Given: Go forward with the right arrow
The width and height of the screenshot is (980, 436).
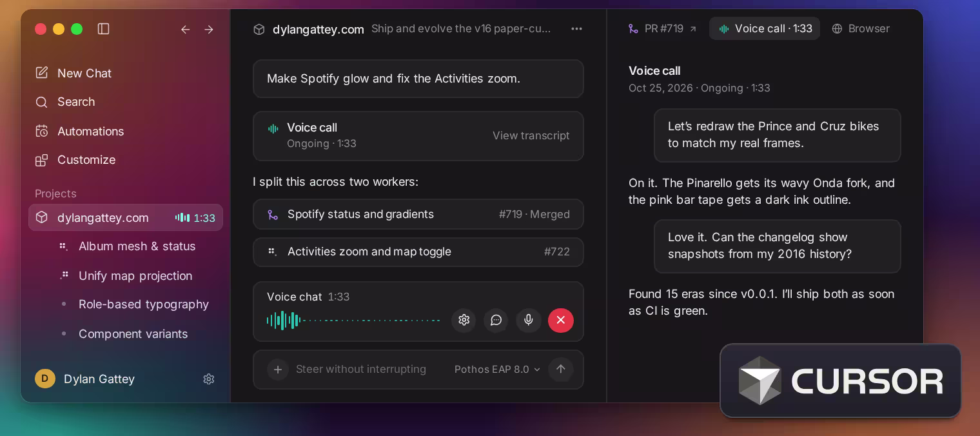Looking at the screenshot, I should (209, 29).
